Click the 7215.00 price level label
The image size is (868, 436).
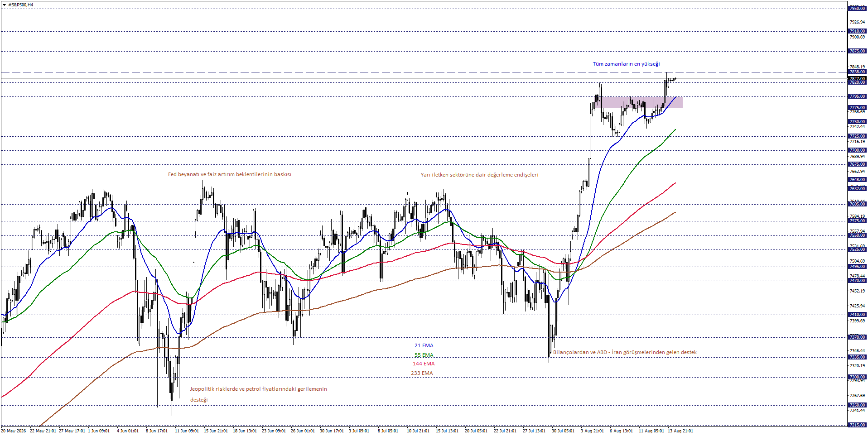[x=857, y=425]
